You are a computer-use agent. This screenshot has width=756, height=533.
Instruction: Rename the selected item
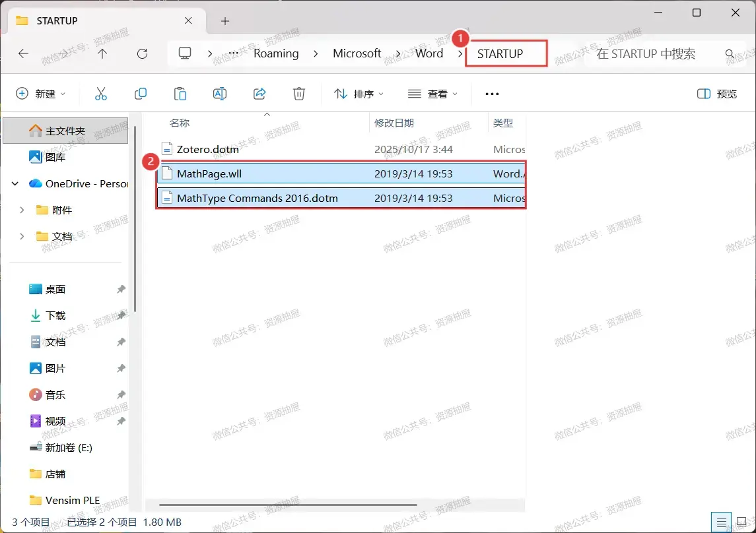point(220,94)
